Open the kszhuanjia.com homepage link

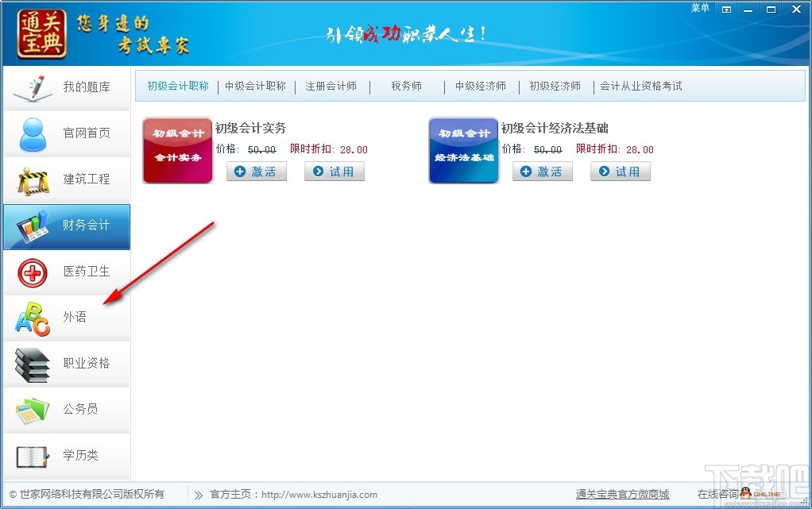tap(319, 494)
